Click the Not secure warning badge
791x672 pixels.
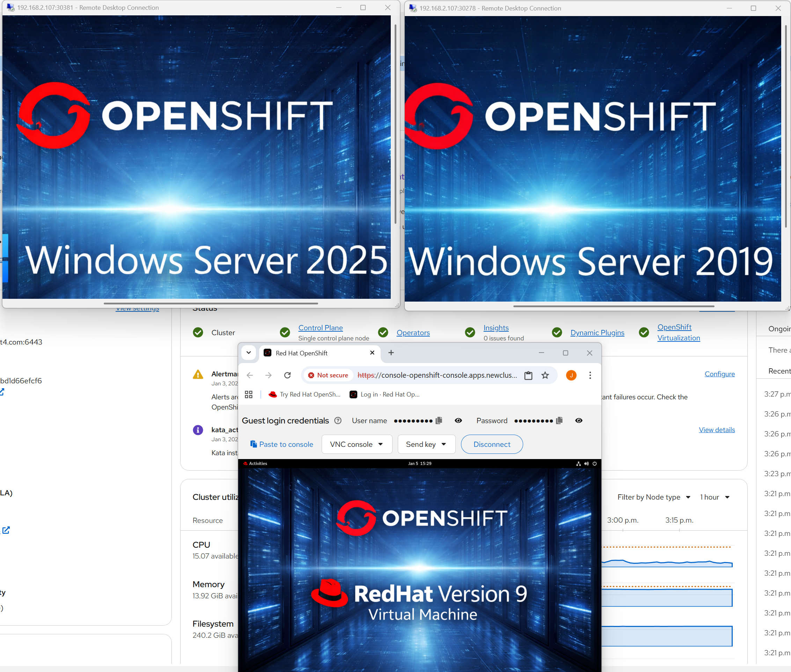[x=328, y=375]
